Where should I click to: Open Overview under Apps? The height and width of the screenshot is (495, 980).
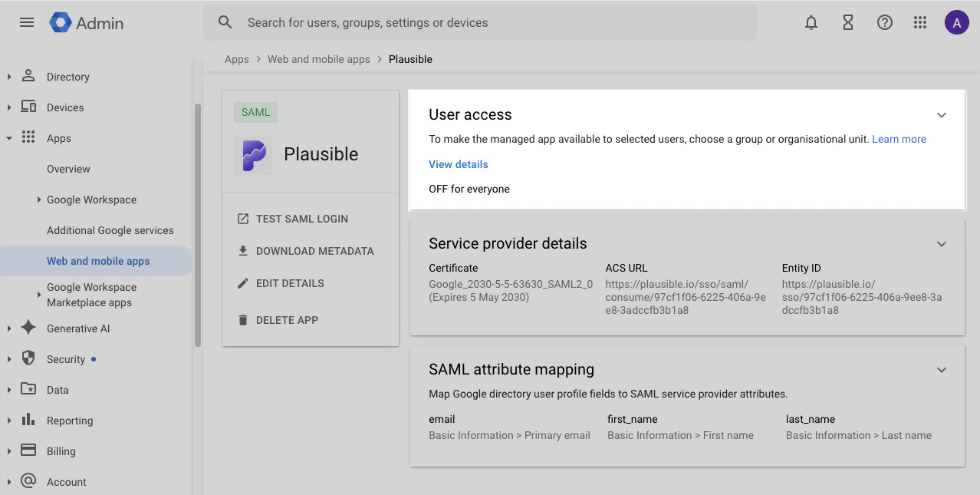pyautogui.click(x=68, y=169)
